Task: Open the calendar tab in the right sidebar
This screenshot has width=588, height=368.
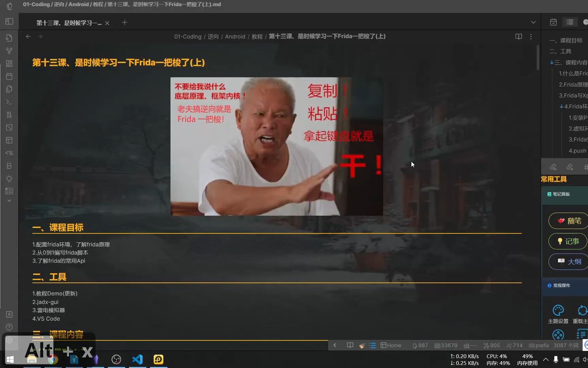Action: tap(553, 22)
